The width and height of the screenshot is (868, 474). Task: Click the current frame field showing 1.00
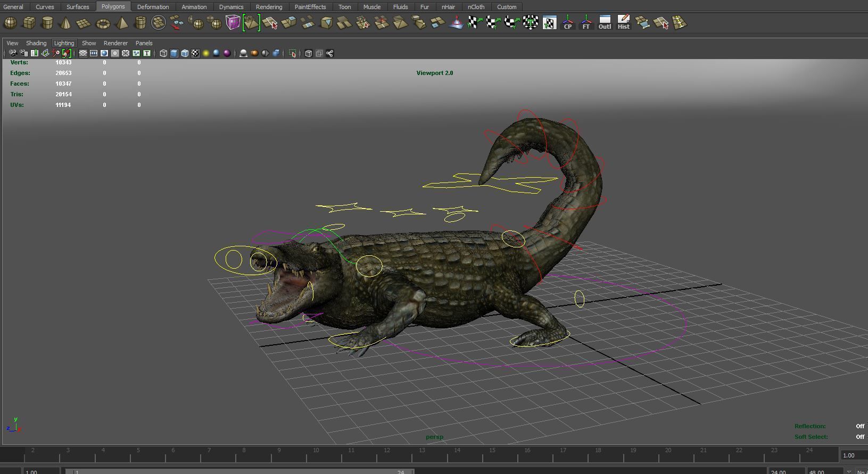pyautogui.click(x=853, y=455)
